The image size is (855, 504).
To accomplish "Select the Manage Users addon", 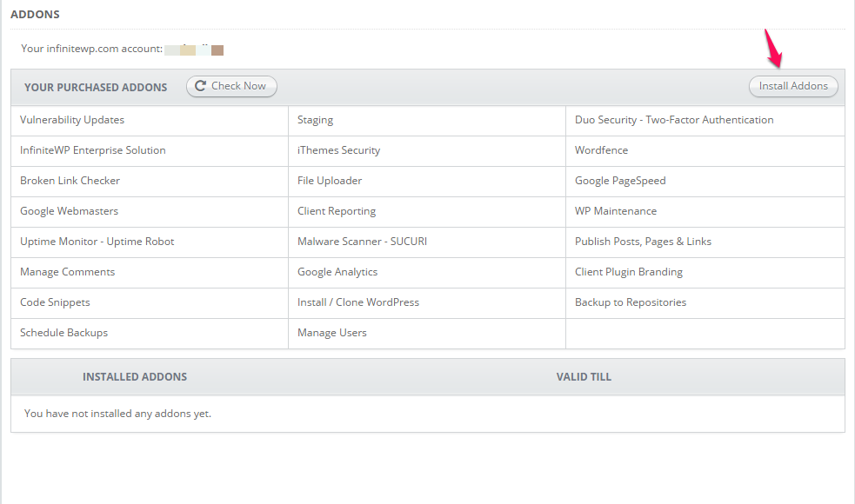I will [332, 333].
